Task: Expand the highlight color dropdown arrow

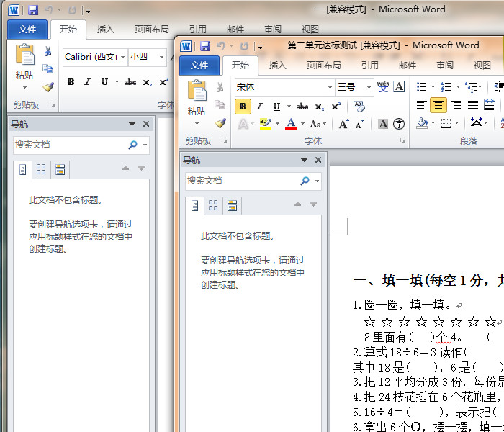Action: point(277,123)
